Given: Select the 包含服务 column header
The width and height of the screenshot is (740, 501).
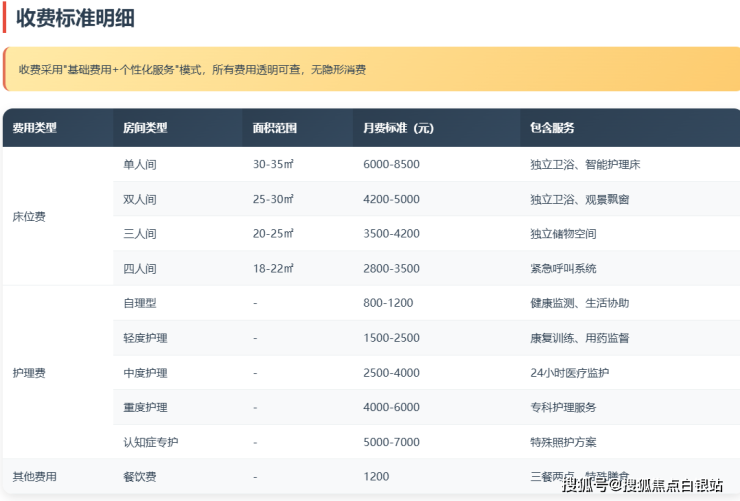Looking at the screenshot, I should (x=552, y=128).
